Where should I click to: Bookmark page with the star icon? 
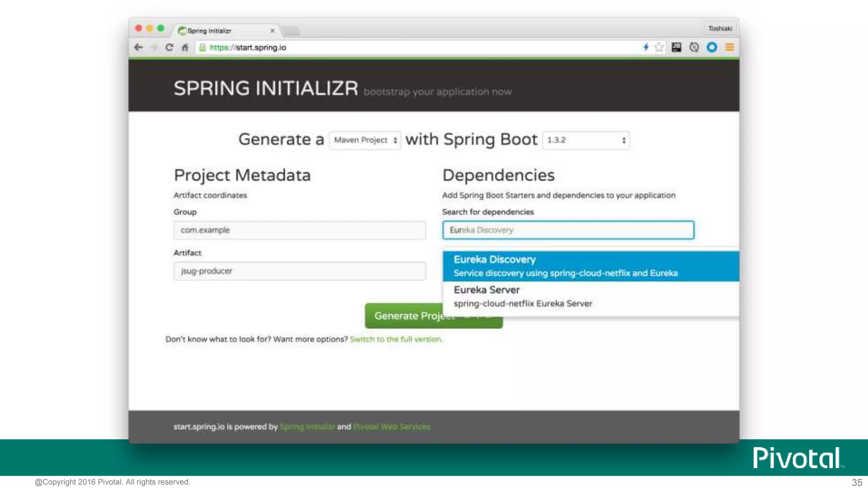pos(659,47)
